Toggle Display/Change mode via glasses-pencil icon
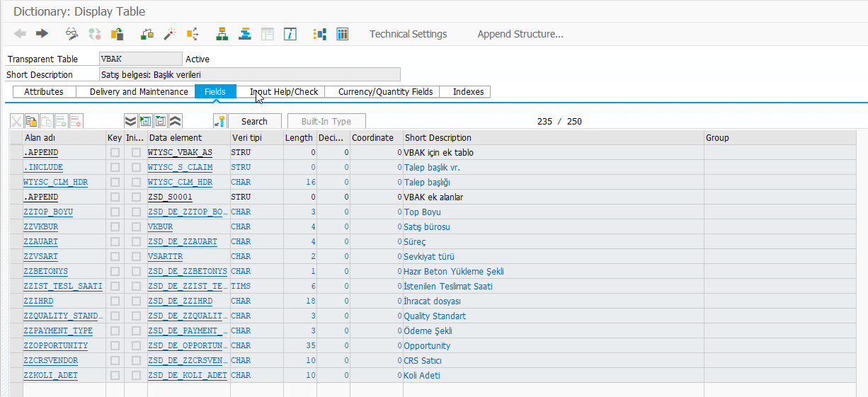This screenshot has width=868, height=397. [72, 34]
